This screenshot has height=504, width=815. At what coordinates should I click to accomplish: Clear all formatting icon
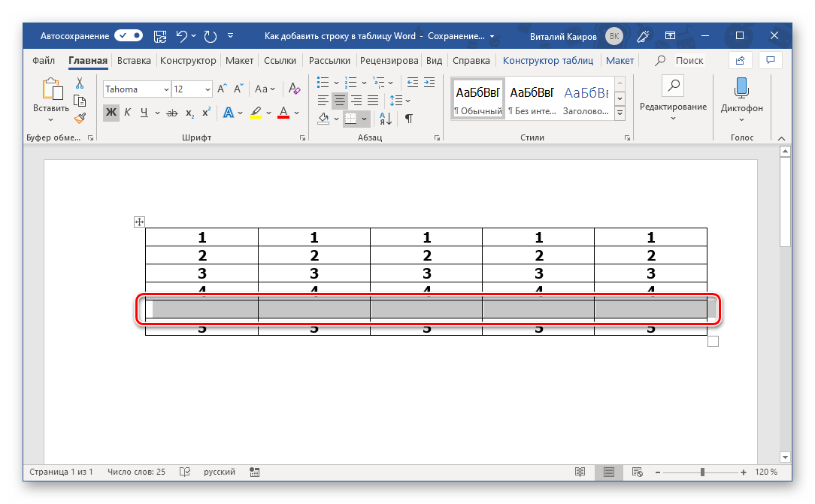tap(294, 89)
